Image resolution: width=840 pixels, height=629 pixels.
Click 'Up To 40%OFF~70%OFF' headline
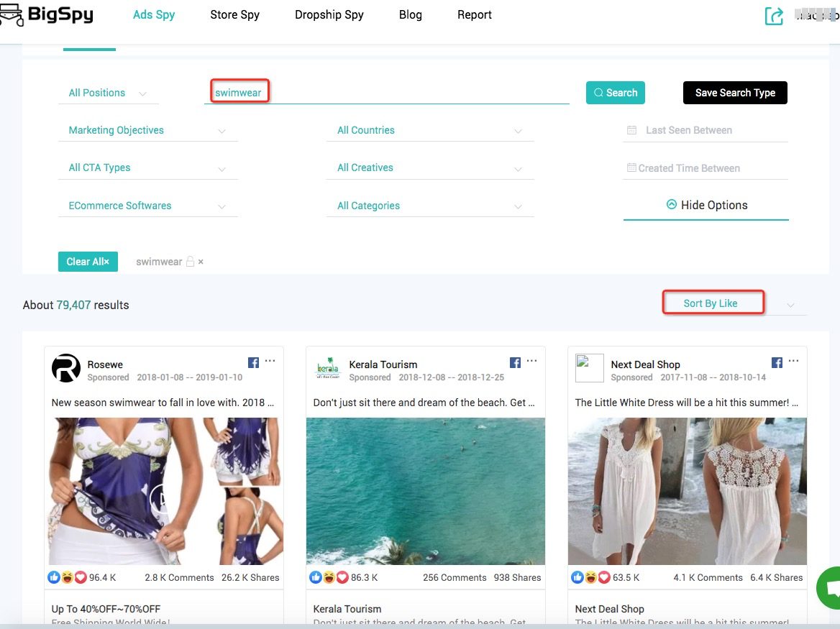[106, 609]
